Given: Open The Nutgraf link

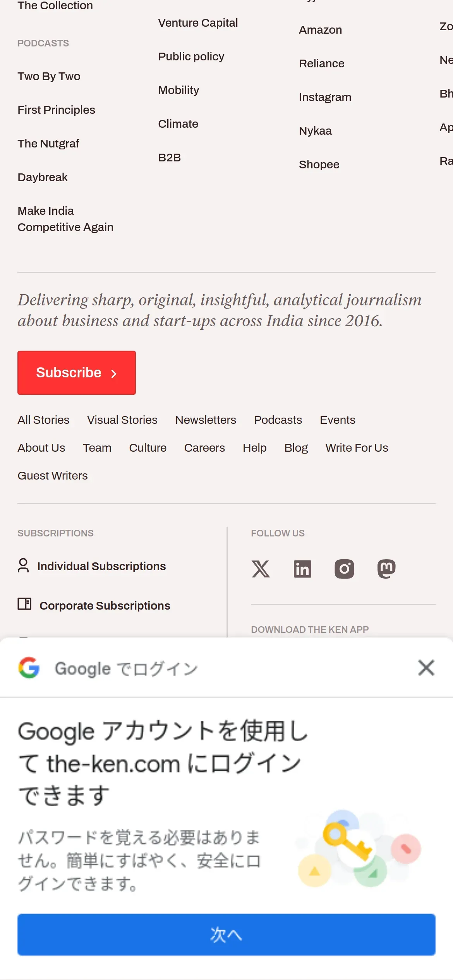Looking at the screenshot, I should (48, 144).
